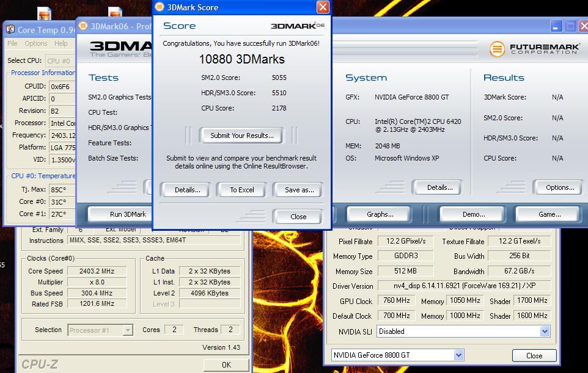
Task: Click the Submit Your Results button
Action: point(241,136)
